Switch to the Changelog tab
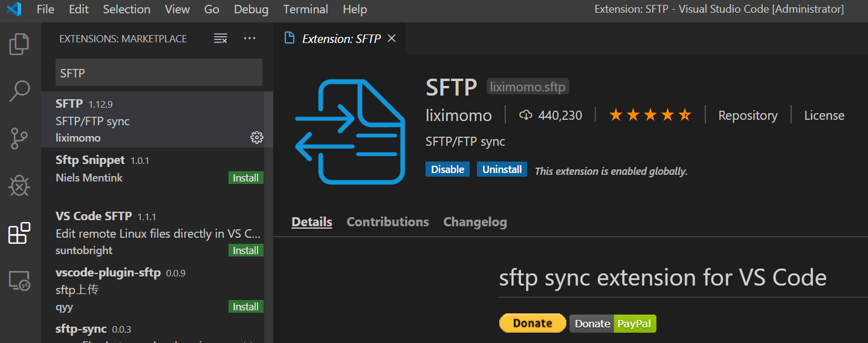Image resolution: width=868 pixels, height=343 pixels. pyautogui.click(x=475, y=222)
